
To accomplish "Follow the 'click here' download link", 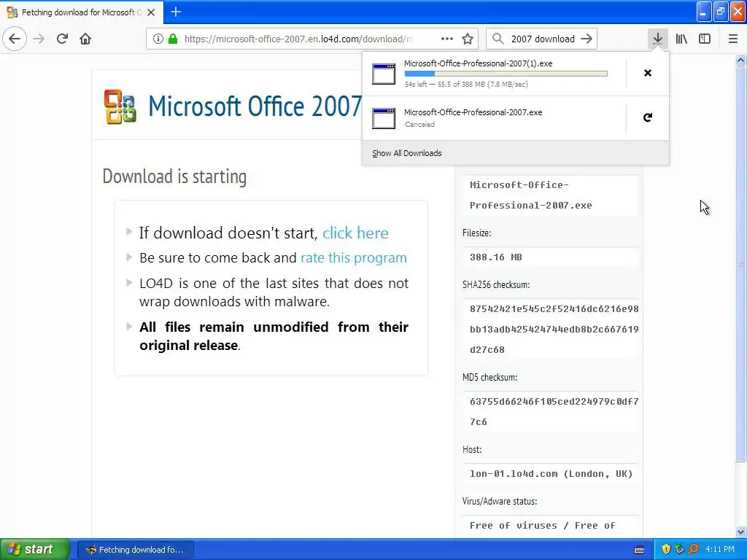I will click(x=355, y=233).
